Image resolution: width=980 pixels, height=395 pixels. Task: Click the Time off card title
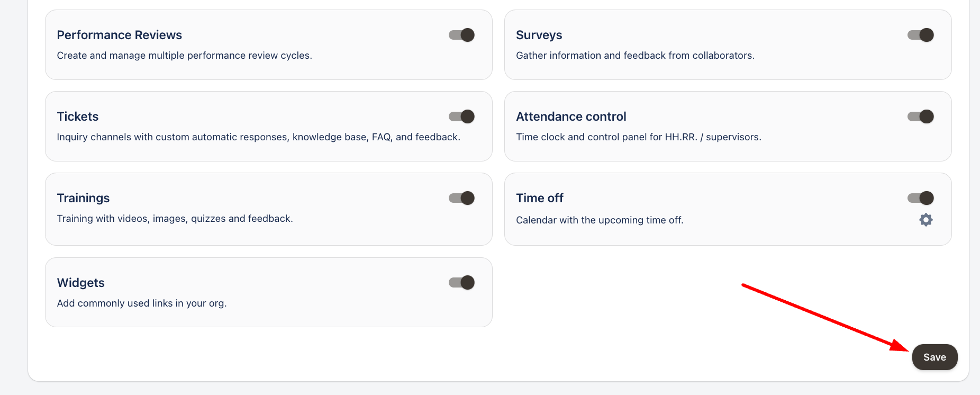click(x=539, y=198)
